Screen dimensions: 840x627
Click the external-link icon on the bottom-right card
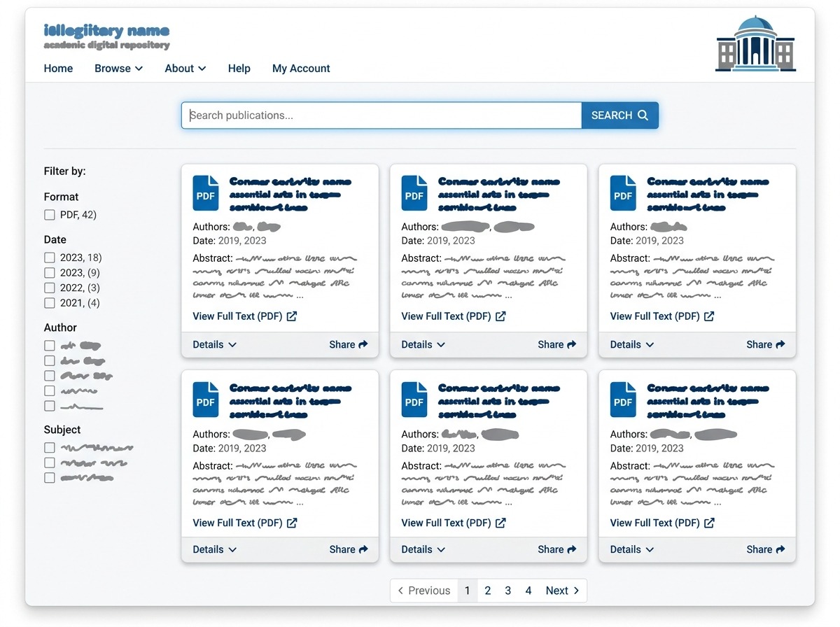pyautogui.click(x=709, y=523)
